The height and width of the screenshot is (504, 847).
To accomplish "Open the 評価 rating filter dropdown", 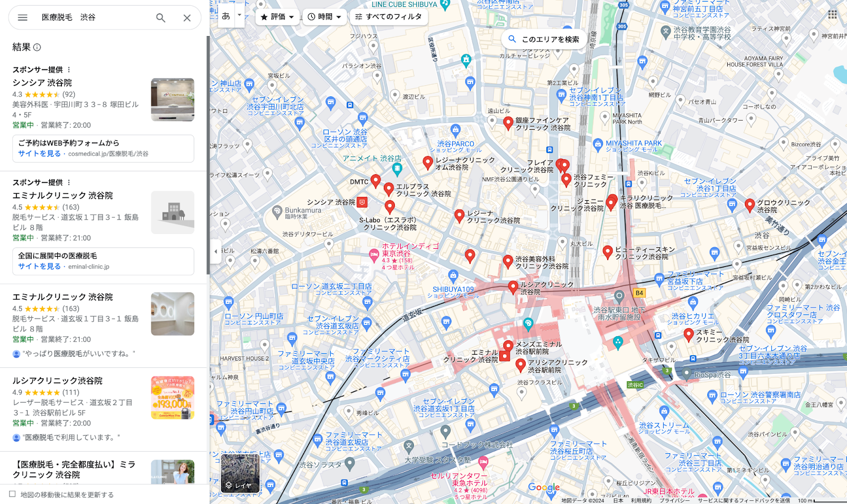I will click(x=277, y=17).
